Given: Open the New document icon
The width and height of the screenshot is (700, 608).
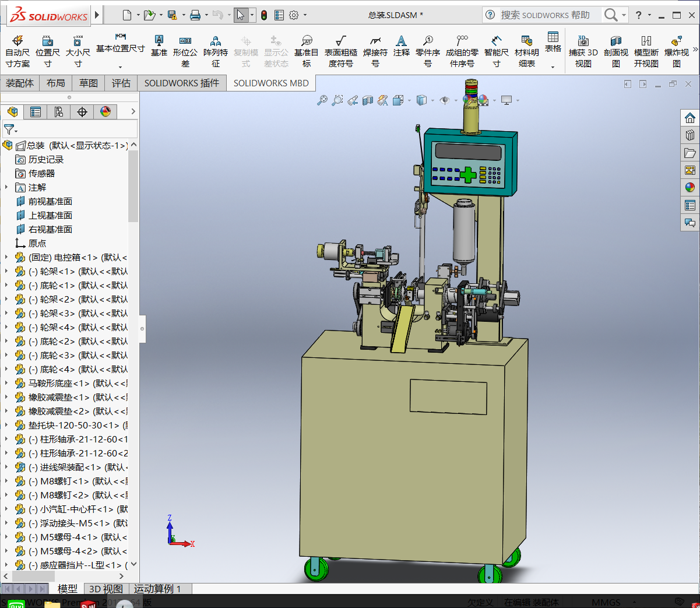Looking at the screenshot, I should coord(127,15).
